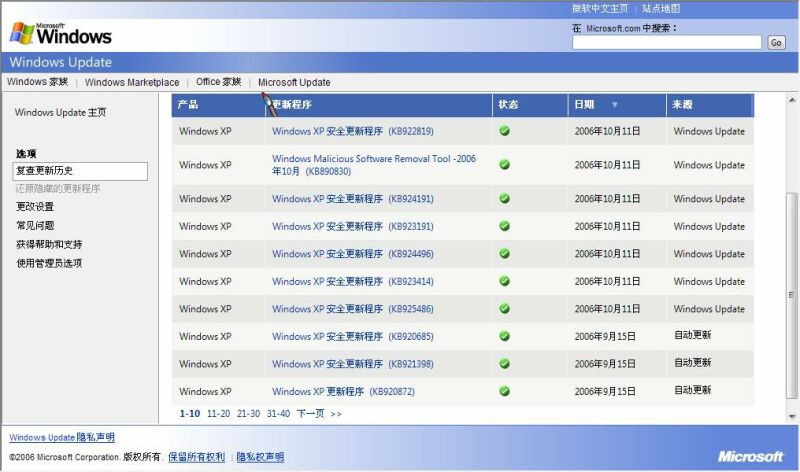The width and height of the screenshot is (800, 472).
Task: Open the KB922819 security update link
Action: click(x=353, y=131)
